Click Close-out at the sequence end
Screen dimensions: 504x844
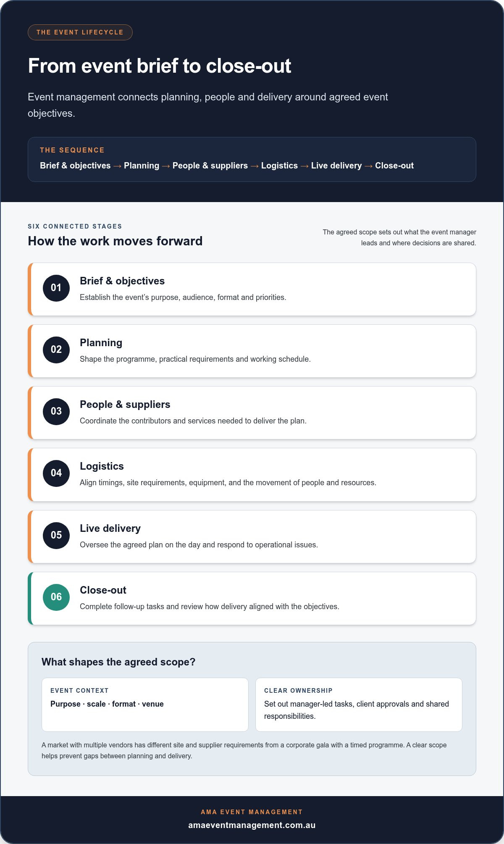tap(394, 166)
